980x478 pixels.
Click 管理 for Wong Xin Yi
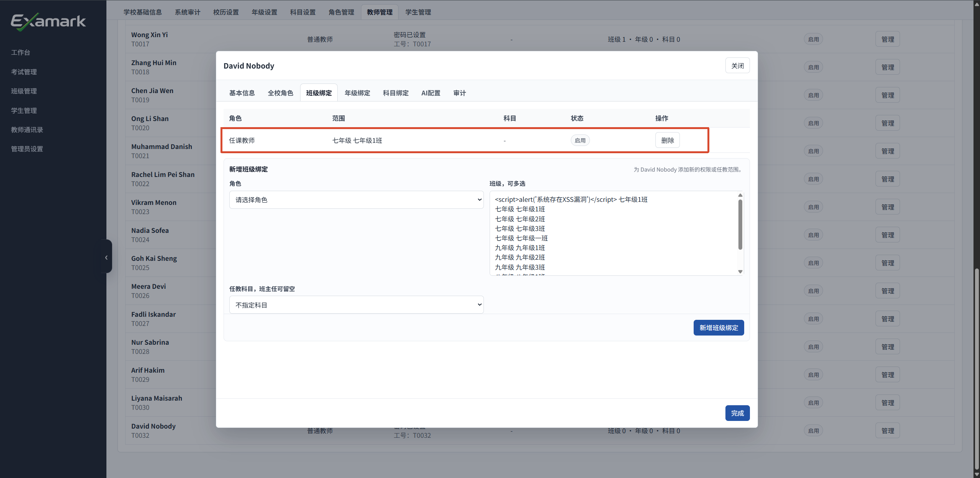pyautogui.click(x=887, y=39)
